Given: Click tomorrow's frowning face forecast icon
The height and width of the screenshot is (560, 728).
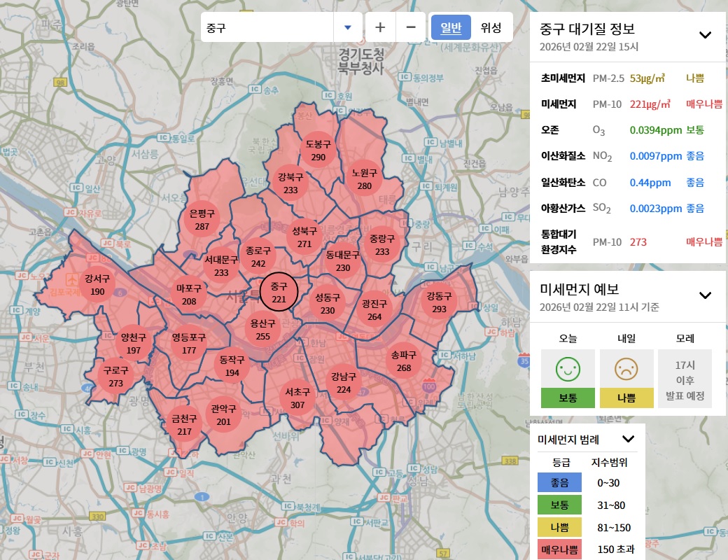Looking at the screenshot, I should point(626,368).
